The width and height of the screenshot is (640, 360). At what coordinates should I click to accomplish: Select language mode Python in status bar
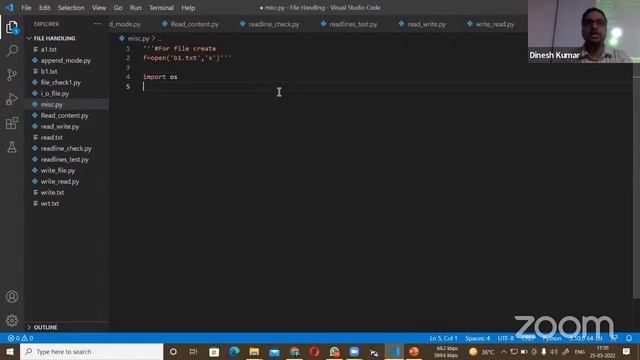click(x=552, y=338)
